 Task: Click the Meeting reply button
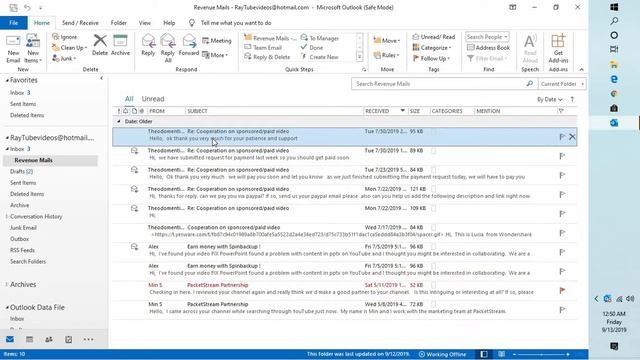point(217,41)
